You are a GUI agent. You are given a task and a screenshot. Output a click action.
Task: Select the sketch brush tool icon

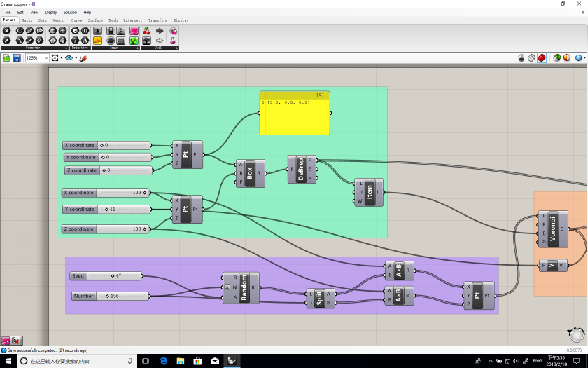coord(83,57)
